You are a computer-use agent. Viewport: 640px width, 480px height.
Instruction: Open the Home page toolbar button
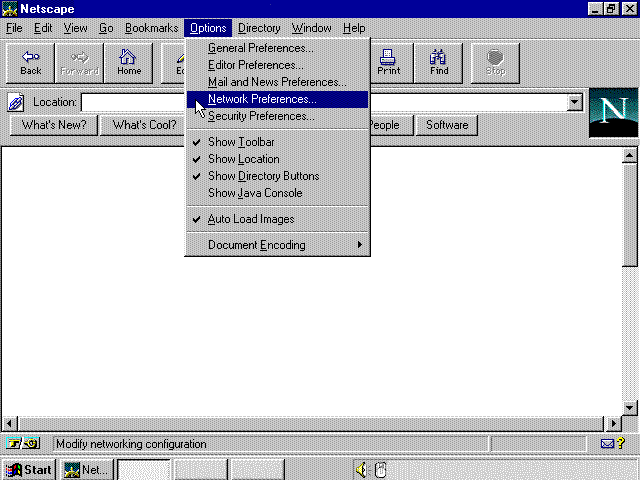(129, 63)
